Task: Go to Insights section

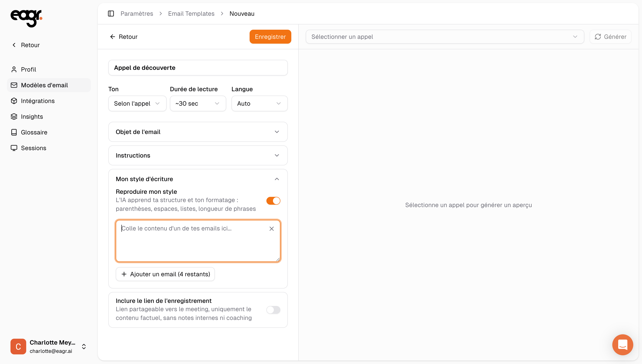Action: pos(32,117)
